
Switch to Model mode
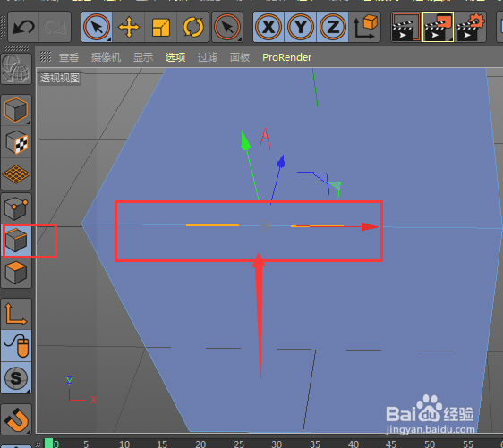[x=16, y=110]
